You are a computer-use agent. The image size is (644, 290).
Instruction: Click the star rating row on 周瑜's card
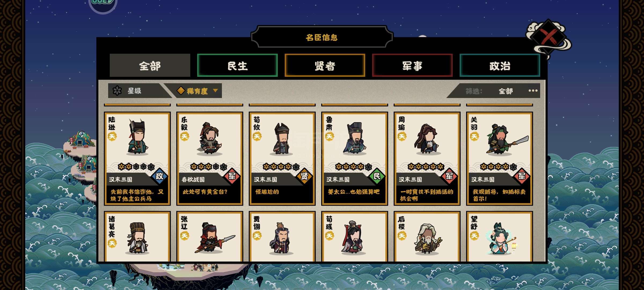click(426, 167)
